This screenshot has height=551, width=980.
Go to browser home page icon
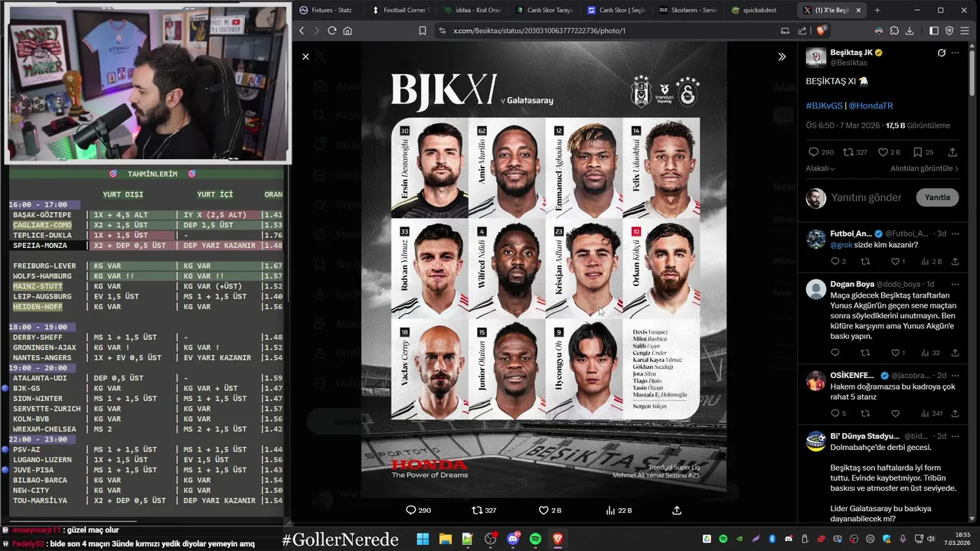click(x=348, y=31)
